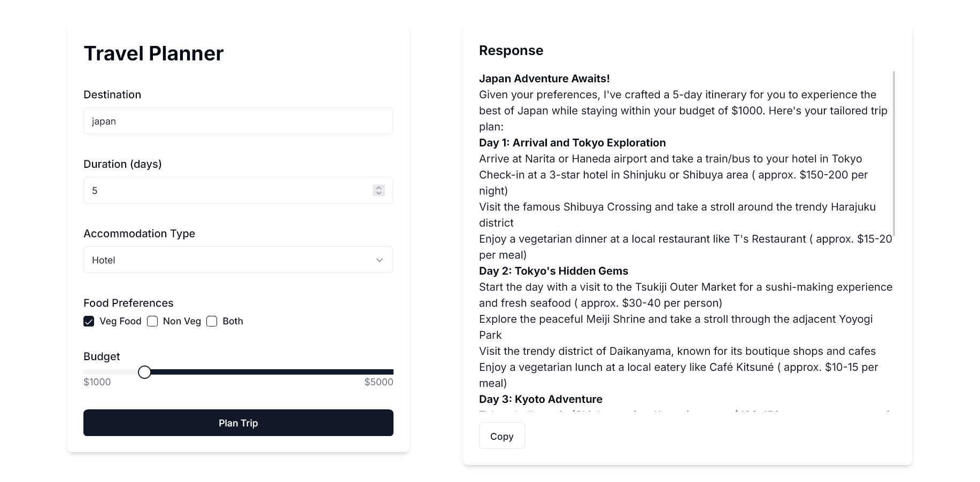Viewport: 980px width, 482px height.
Task: Open the Hotel accommodation dropdown
Action: pyautogui.click(x=238, y=260)
